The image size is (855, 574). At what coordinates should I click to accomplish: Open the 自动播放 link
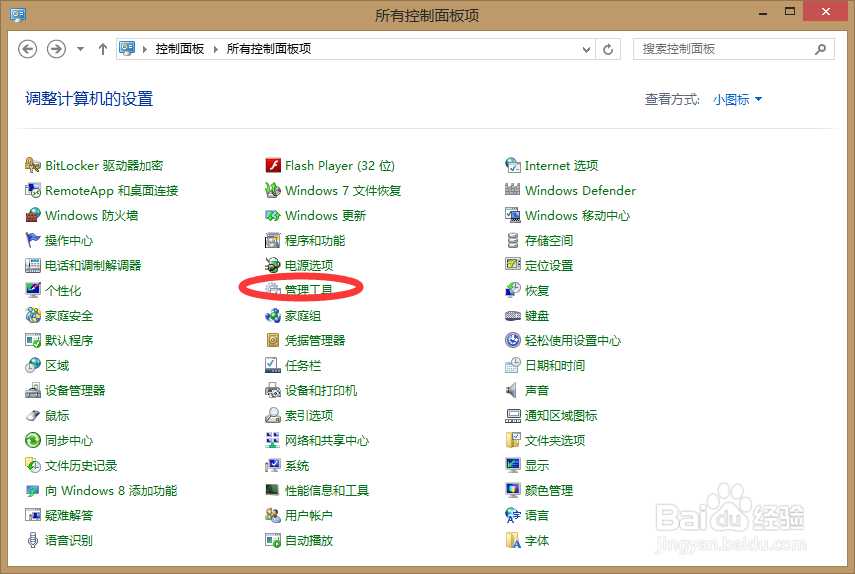click(309, 540)
